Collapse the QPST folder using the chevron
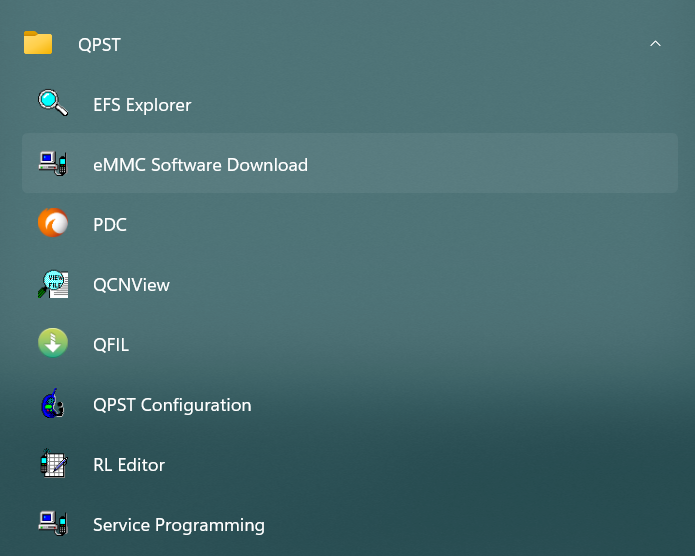Screen dimensions: 695x556 [655, 43]
